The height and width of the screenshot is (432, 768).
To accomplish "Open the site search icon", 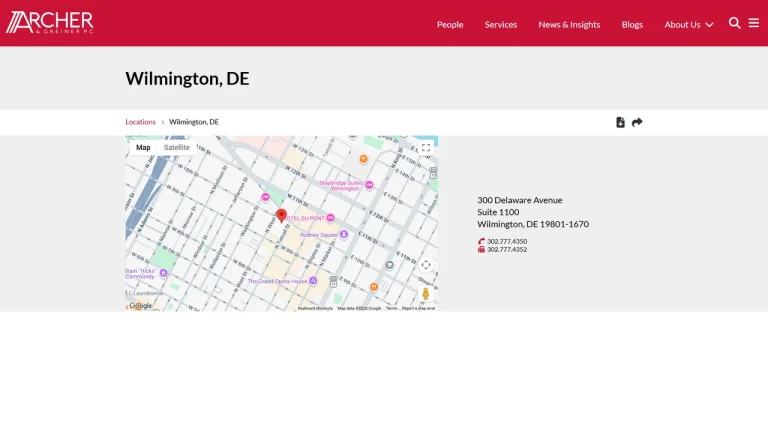I will click(734, 23).
